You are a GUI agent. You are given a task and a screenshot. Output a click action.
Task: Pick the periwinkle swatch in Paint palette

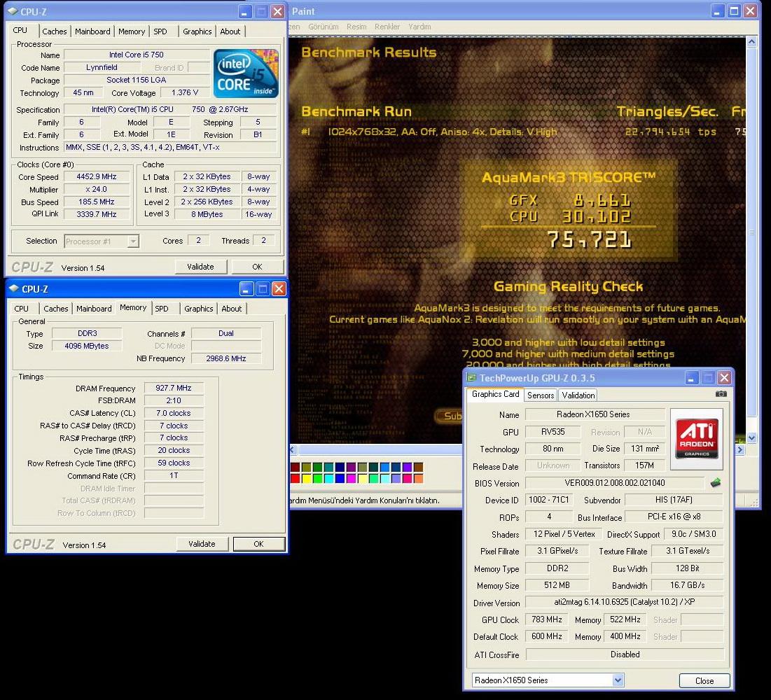tap(396, 478)
